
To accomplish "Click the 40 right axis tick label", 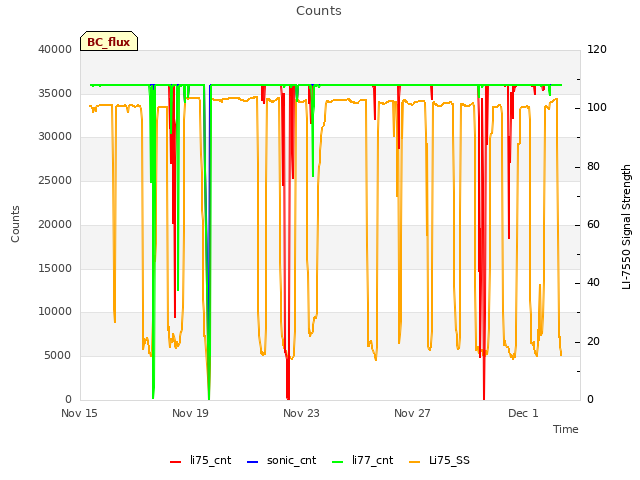I will (593, 282).
